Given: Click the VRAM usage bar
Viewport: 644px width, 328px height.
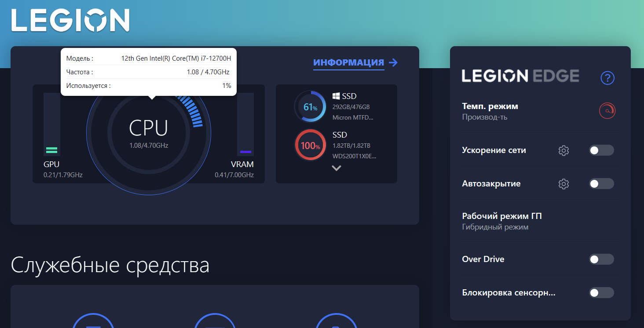Looking at the screenshot, I should [x=245, y=124].
